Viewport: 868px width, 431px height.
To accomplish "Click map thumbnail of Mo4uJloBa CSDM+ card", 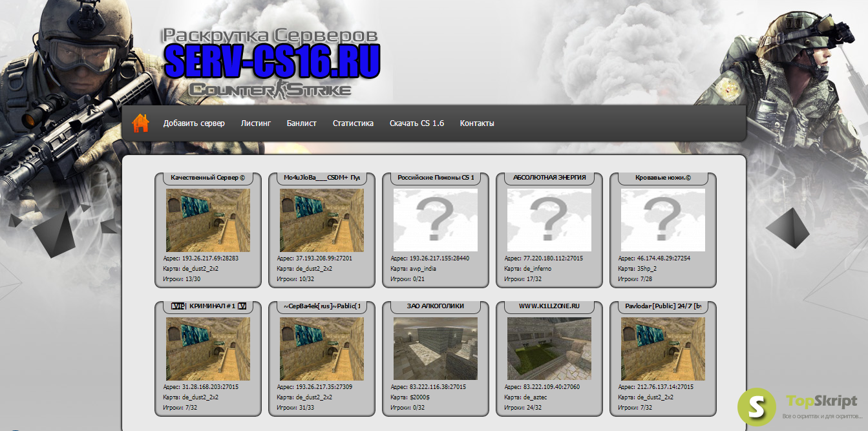I will tap(322, 220).
